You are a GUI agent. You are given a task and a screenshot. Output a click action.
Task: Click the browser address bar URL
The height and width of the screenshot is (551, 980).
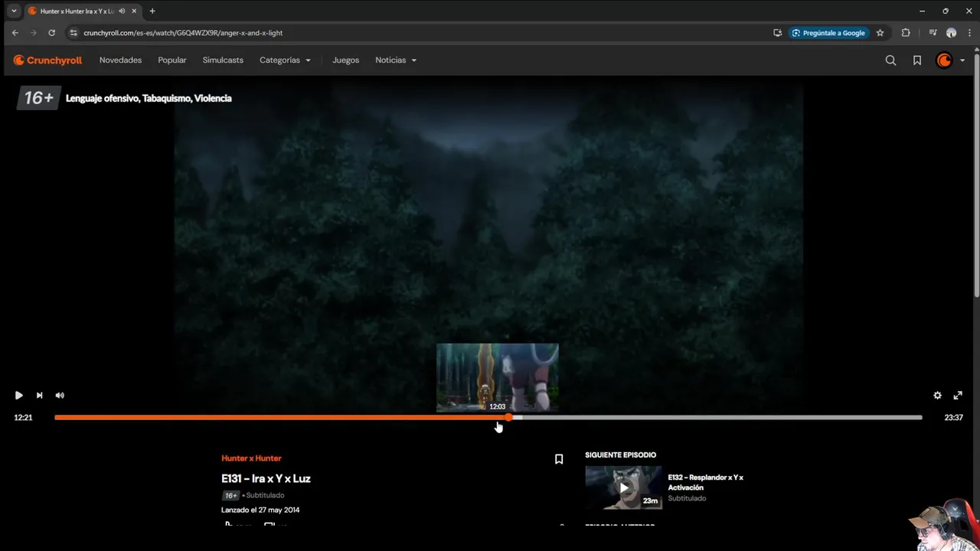click(x=183, y=33)
